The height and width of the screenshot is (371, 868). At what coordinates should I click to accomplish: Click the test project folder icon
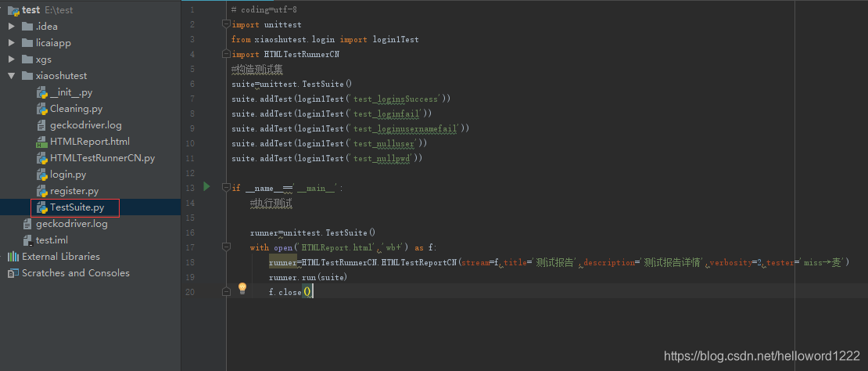pos(14,10)
